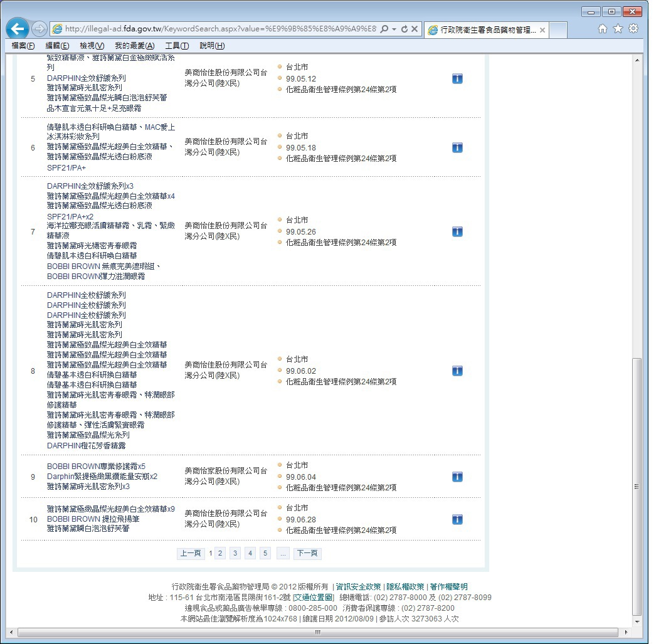Click product link 品木宣言元氣十足+足亮眼霜
The image size is (661, 644).
94,108
